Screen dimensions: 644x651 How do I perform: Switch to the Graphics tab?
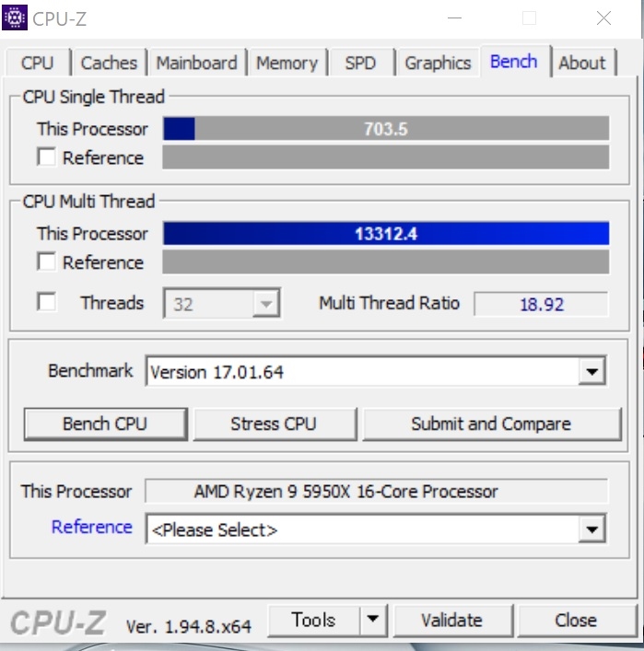[438, 64]
